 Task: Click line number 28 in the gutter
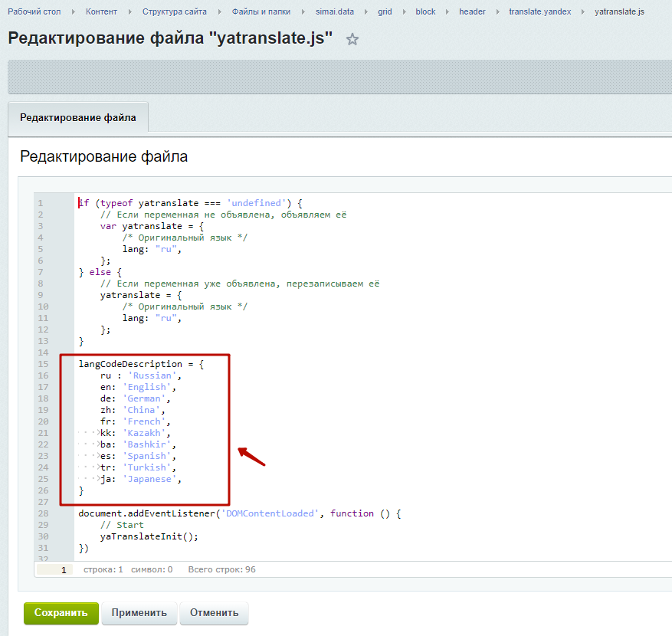pyautogui.click(x=43, y=513)
